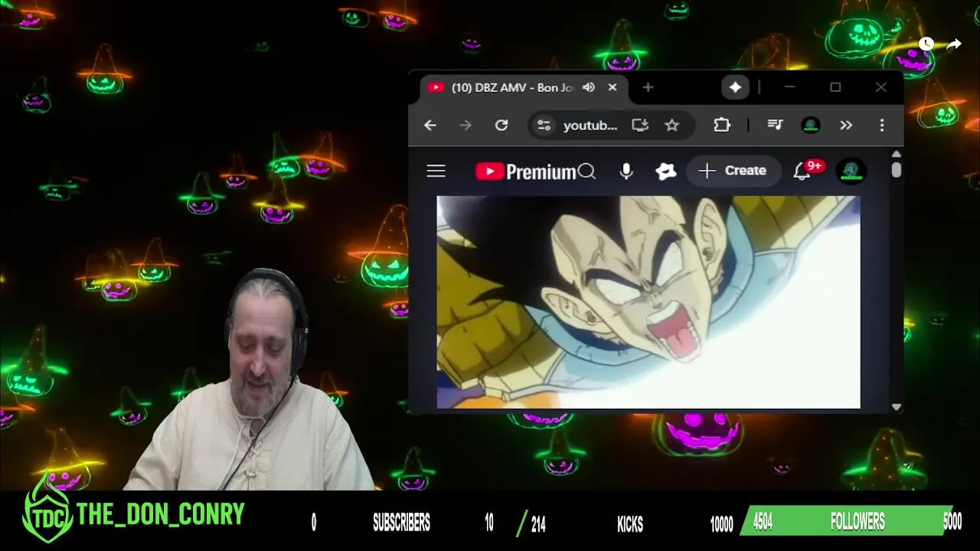
Task: Open the Chrome three-dot menu
Action: tap(882, 126)
